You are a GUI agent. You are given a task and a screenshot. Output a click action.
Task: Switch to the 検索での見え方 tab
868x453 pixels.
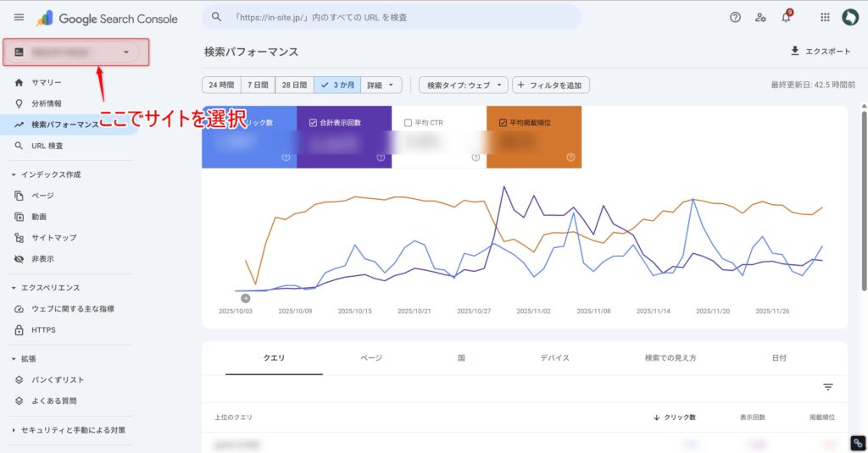pyautogui.click(x=670, y=358)
